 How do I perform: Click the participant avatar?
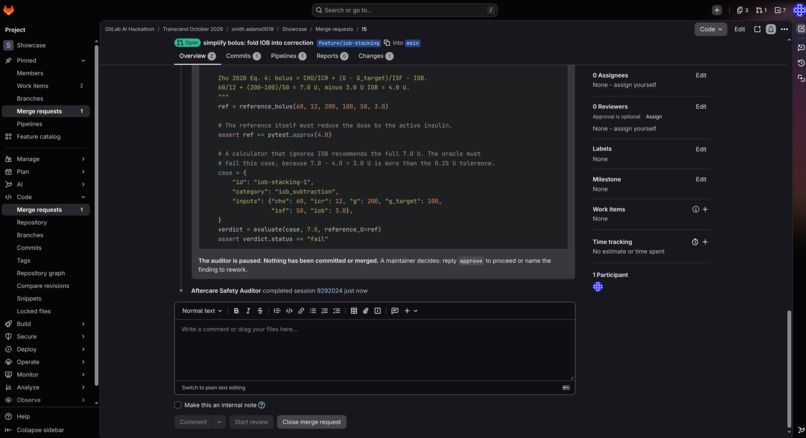pyautogui.click(x=597, y=287)
